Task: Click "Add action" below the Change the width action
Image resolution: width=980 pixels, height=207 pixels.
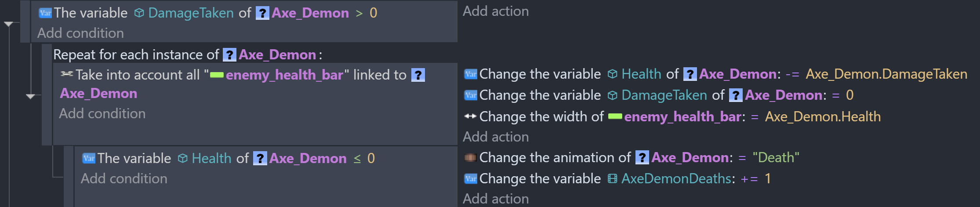Action: coord(496,137)
